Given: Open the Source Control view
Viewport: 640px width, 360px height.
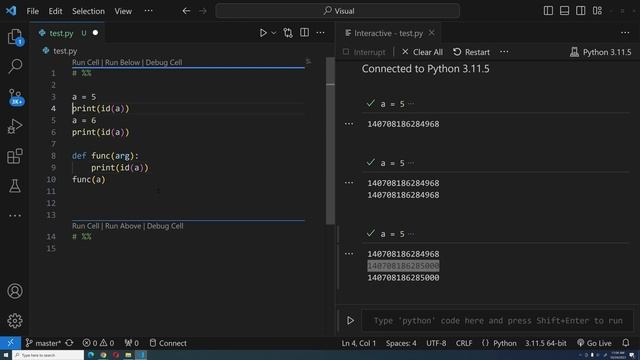Looking at the screenshot, I should (x=16, y=97).
